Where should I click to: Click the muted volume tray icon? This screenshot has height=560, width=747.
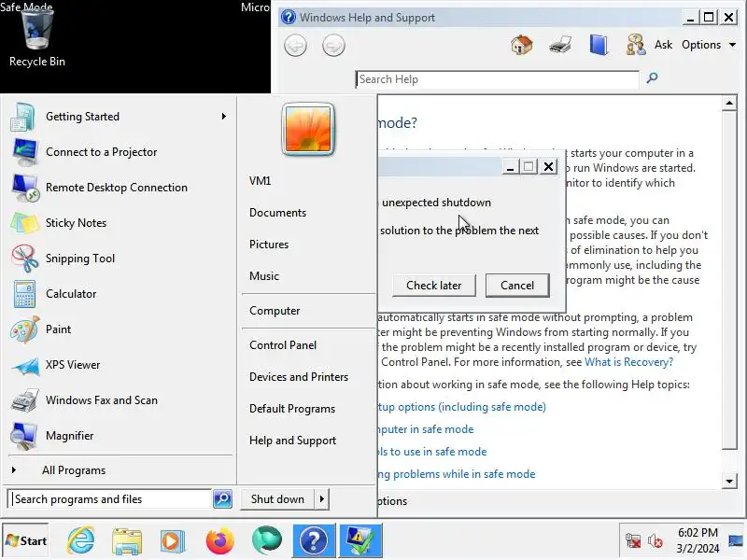tap(655, 541)
